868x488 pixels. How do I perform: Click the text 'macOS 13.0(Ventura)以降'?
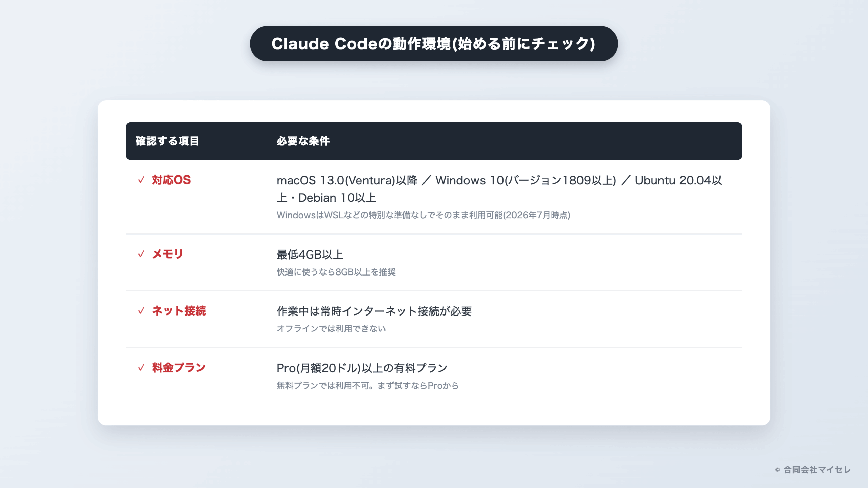tap(347, 180)
